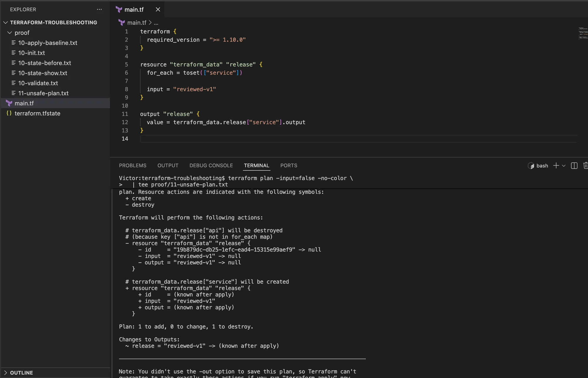This screenshot has width=588, height=378.
Task: Click text file icon beside 10-init.txt
Action: (x=14, y=53)
